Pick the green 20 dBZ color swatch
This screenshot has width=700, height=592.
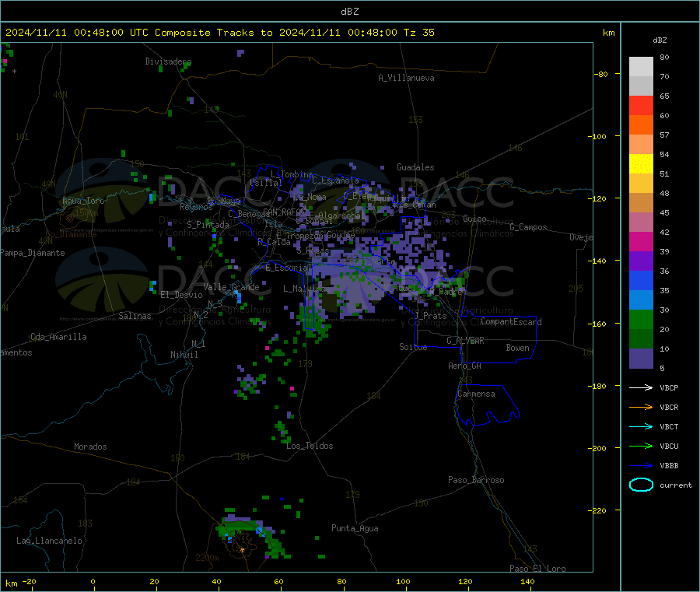coord(641,319)
